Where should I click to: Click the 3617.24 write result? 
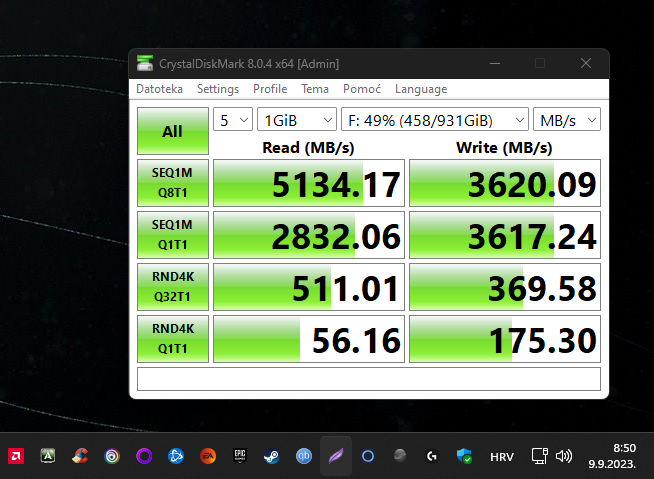(x=505, y=235)
